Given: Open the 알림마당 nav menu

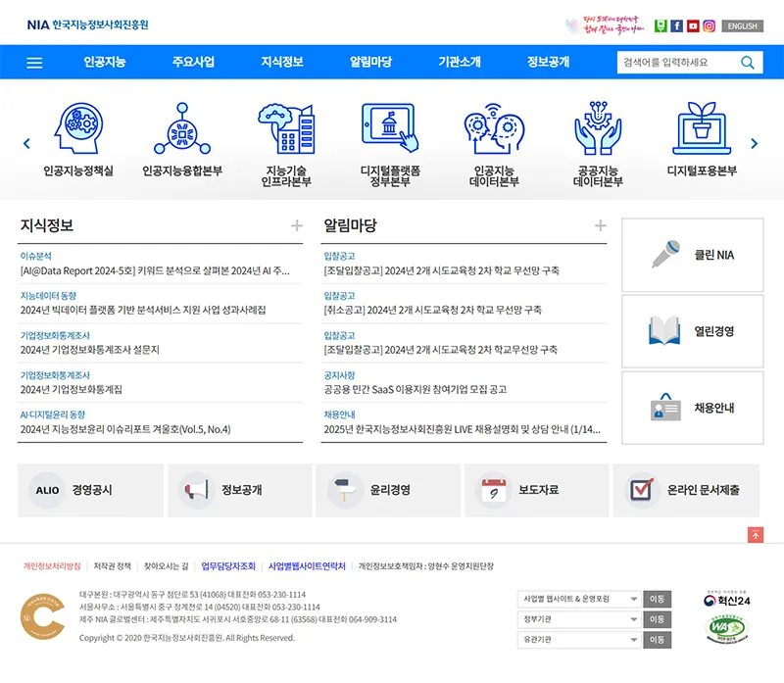Looking at the screenshot, I should 371,62.
